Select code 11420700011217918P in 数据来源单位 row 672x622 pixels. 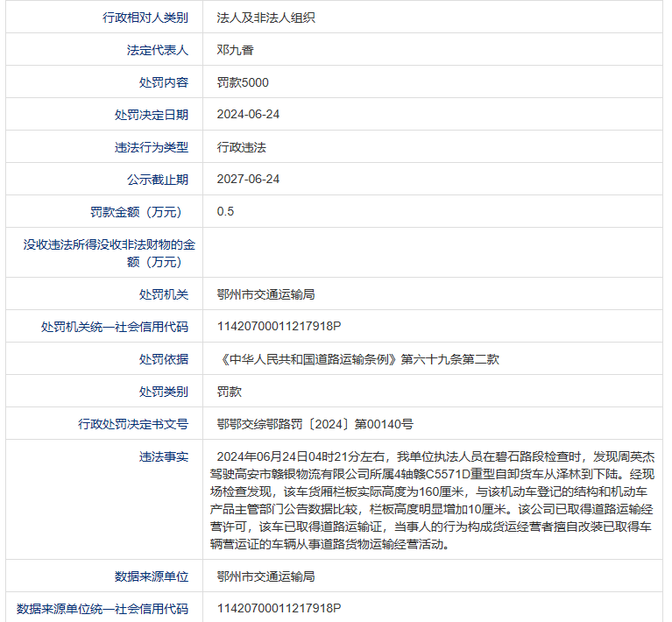pyautogui.click(x=279, y=609)
